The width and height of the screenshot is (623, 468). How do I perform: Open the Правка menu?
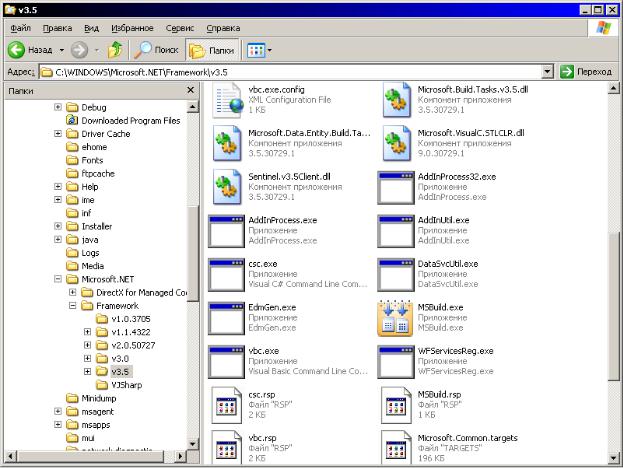pyautogui.click(x=58, y=28)
